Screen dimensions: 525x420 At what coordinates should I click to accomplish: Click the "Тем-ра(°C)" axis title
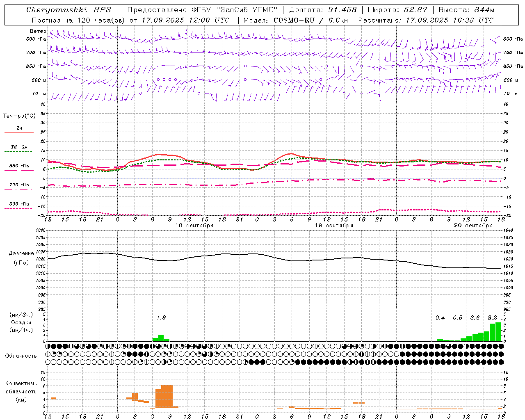tap(19, 116)
